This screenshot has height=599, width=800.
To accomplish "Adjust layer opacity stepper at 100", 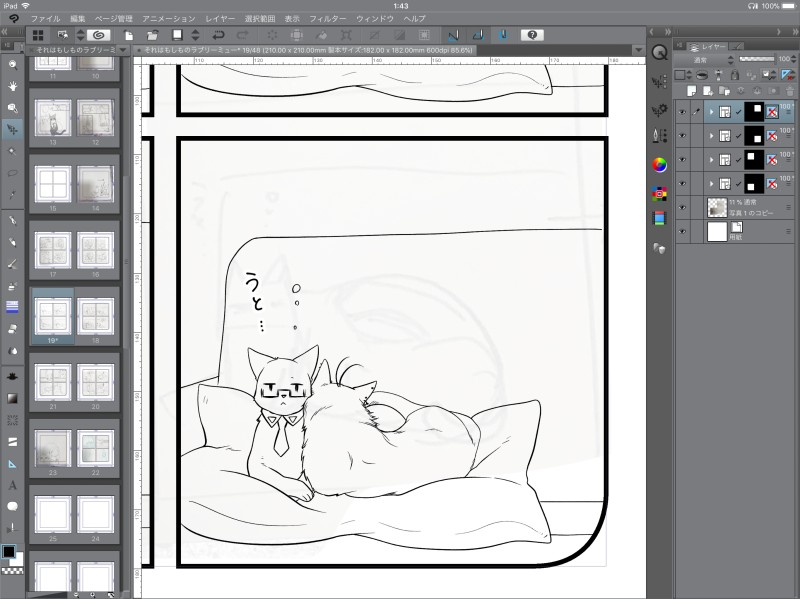I will 794,59.
